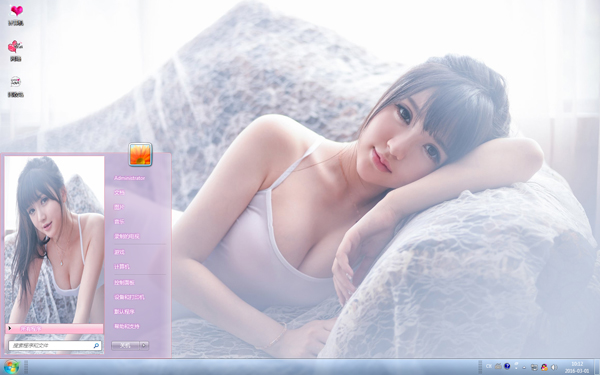Open 游戏 from the Start menu
600x375 pixels.
(x=119, y=252)
